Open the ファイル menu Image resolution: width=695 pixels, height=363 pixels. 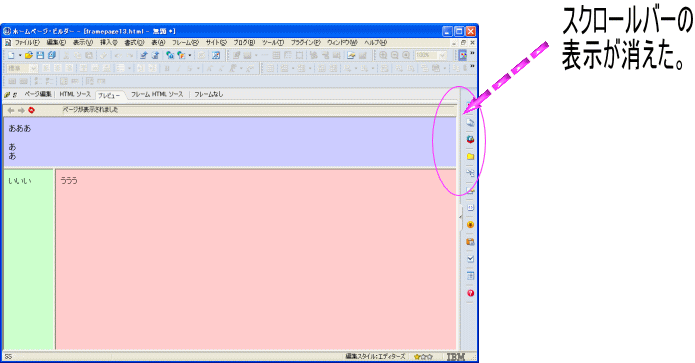(x=27, y=43)
